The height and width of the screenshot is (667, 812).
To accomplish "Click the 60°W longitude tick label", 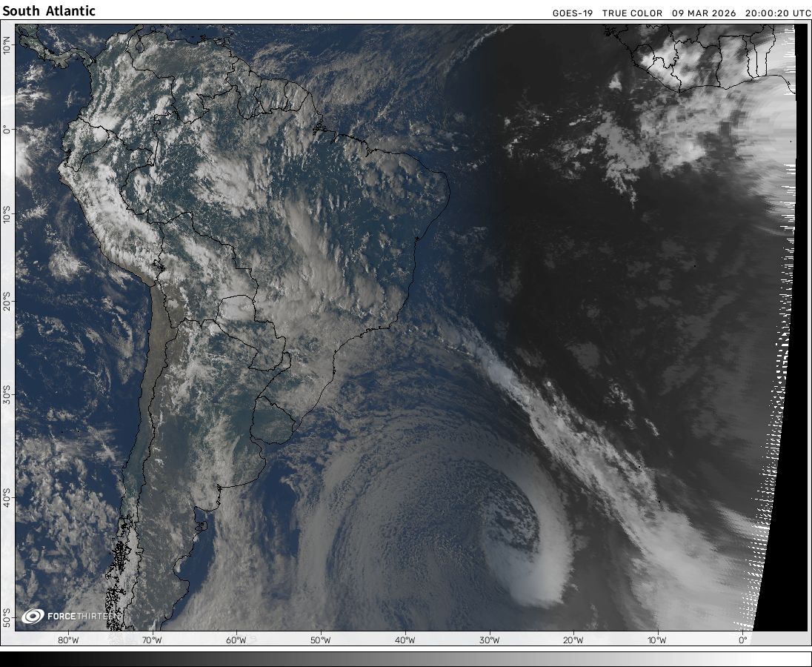I will coord(236,640).
